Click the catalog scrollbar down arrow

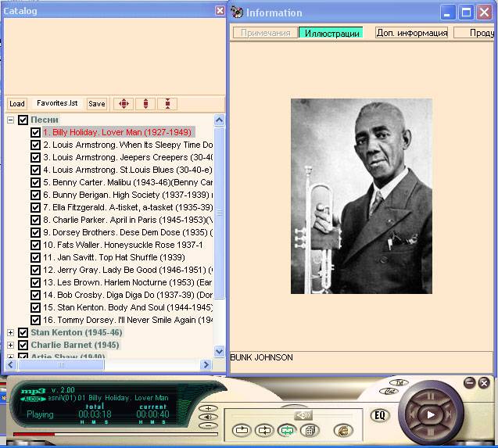pos(219,351)
